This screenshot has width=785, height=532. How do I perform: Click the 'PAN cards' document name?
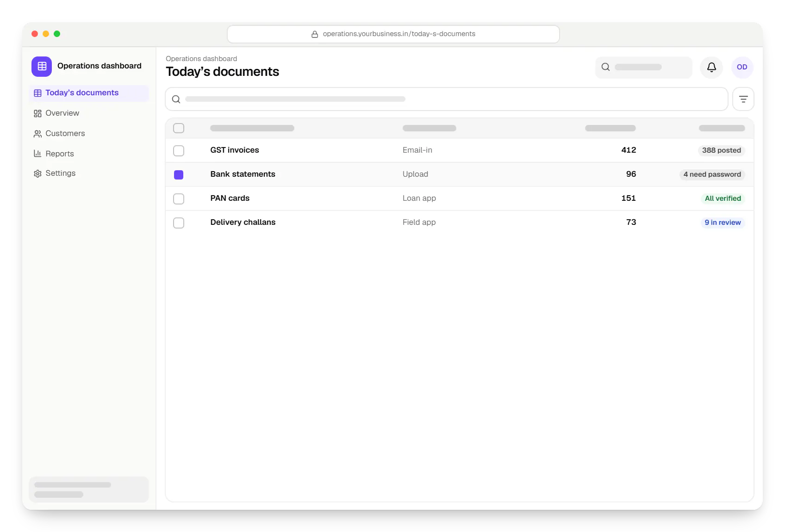[x=230, y=198]
